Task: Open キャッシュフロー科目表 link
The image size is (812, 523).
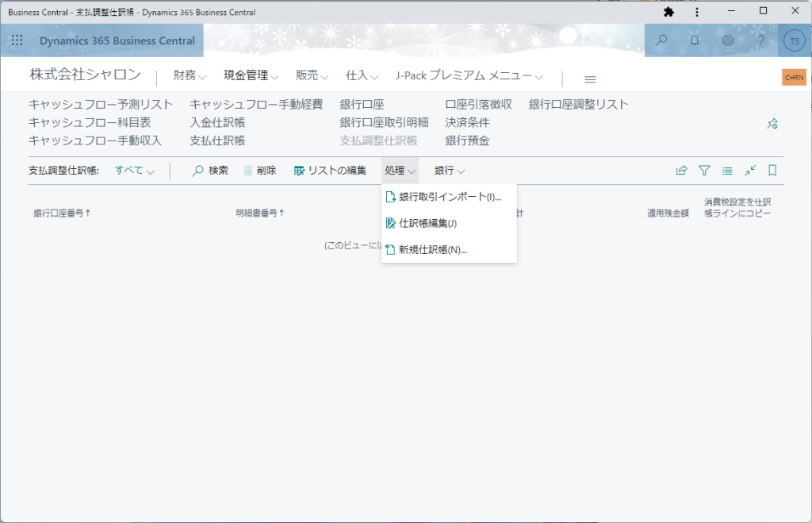Action: coord(90,122)
